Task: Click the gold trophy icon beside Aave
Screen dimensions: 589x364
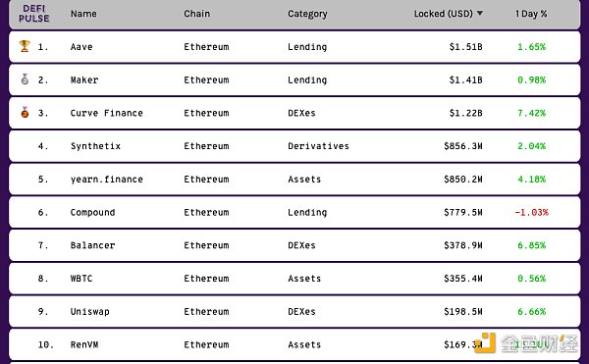Action: click(x=25, y=46)
